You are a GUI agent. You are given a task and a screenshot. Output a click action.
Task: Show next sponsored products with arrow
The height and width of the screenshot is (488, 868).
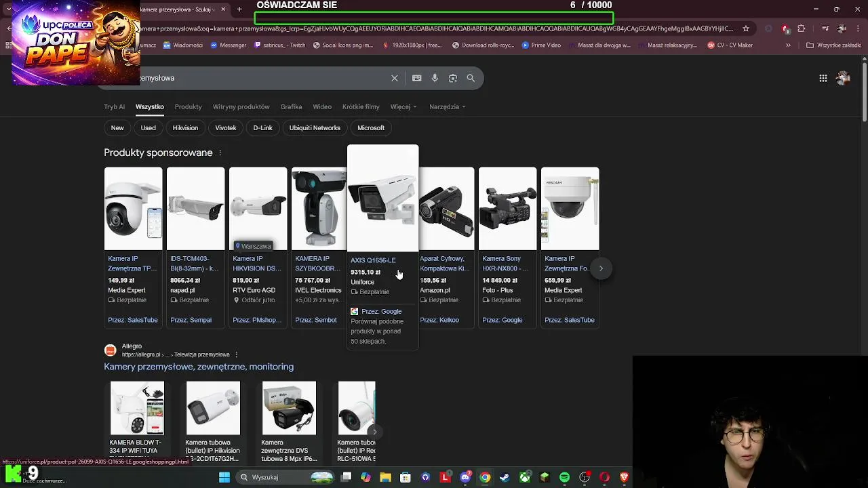pos(601,268)
